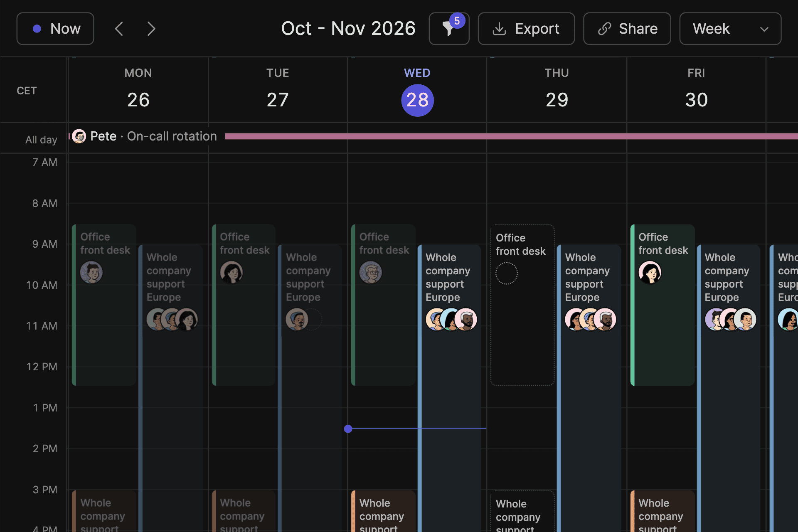Open Monday's Whole company support Europe shift
798x532 pixels.
(x=171, y=388)
